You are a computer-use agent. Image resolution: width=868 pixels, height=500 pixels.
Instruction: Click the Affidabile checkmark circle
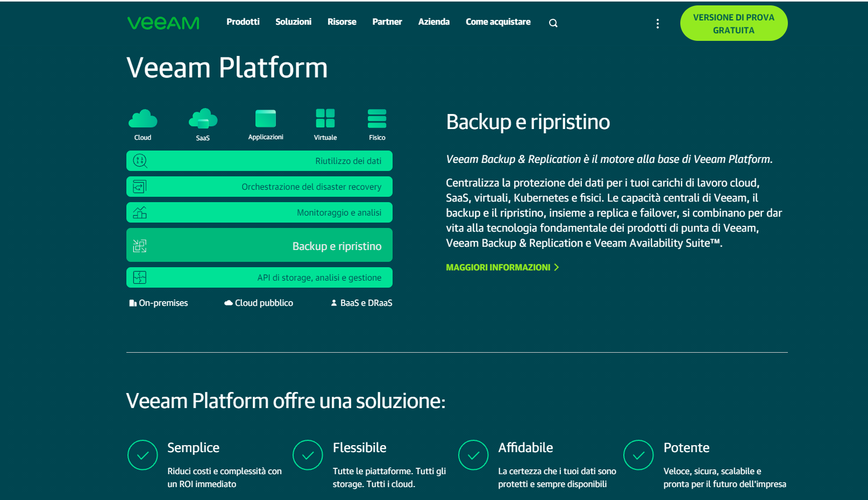coord(473,455)
